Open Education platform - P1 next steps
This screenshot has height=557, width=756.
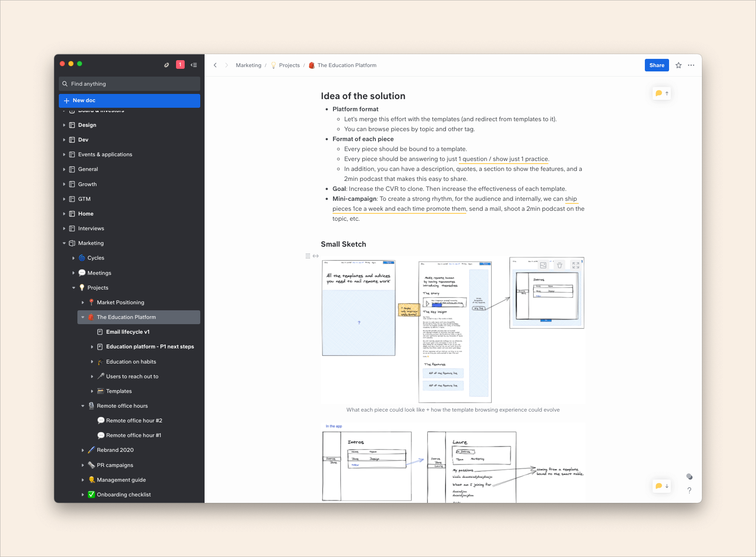[150, 347]
